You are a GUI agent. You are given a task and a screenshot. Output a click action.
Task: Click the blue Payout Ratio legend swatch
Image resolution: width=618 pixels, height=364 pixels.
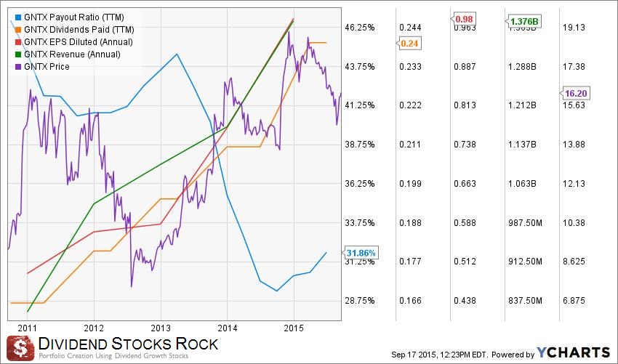(17, 17)
